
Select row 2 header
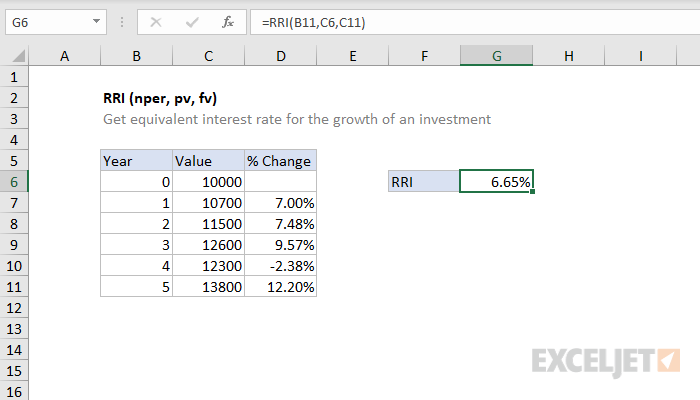tap(14, 98)
